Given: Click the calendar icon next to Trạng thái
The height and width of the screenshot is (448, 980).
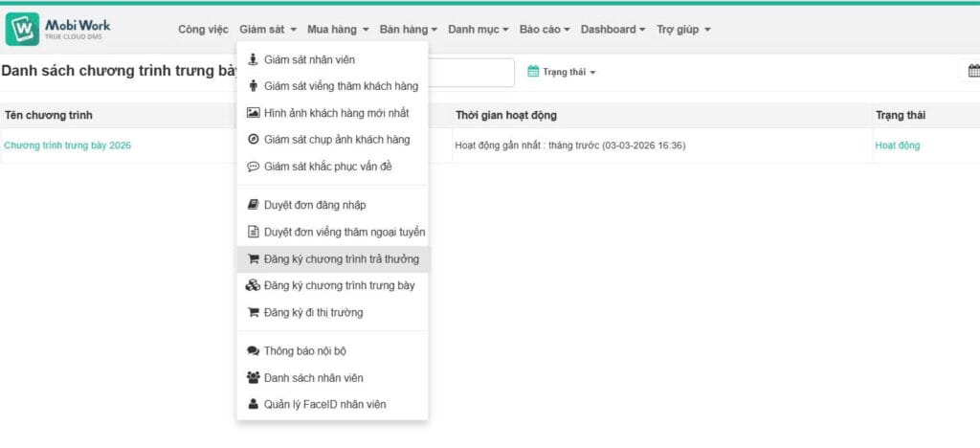Looking at the screenshot, I should [534, 72].
